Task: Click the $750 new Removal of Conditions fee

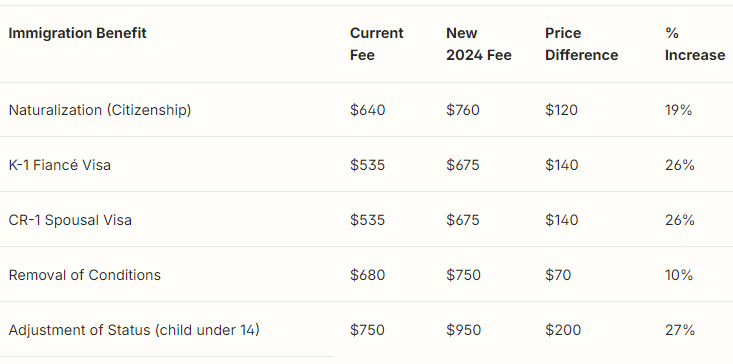Action: [x=463, y=275]
